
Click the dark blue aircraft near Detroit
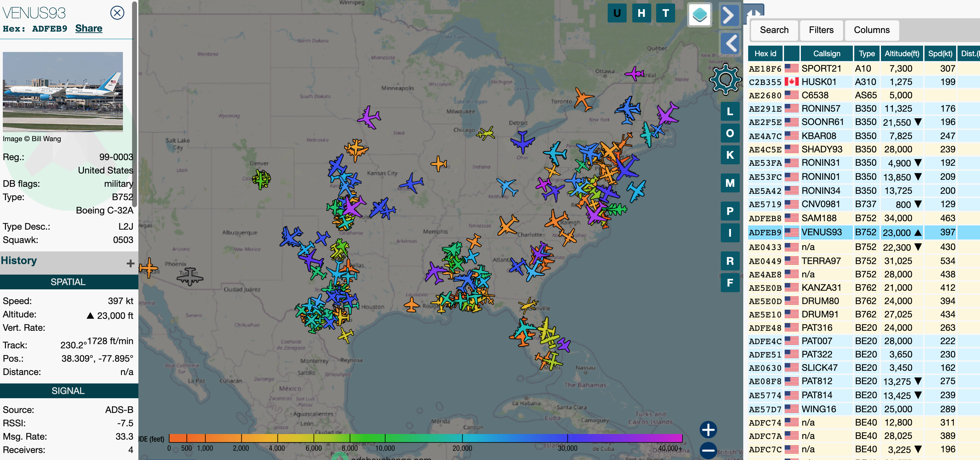tap(522, 142)
